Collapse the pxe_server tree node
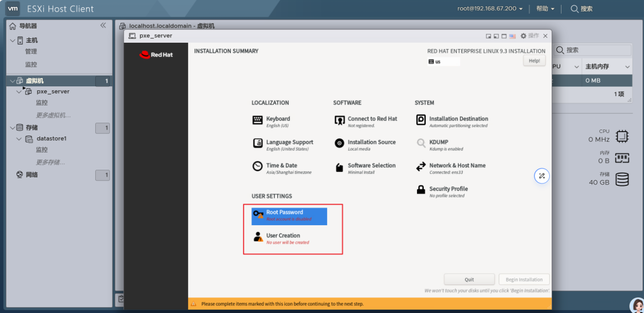644x313 pixels. pyautogui.click(x=19, y=92)
